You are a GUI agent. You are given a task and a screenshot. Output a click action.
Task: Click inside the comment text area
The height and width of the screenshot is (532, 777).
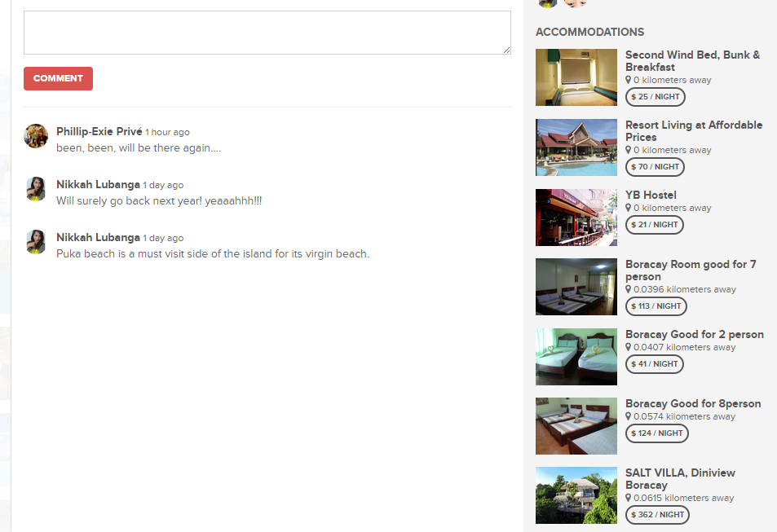pyautogui.click(x=267, y=33)
